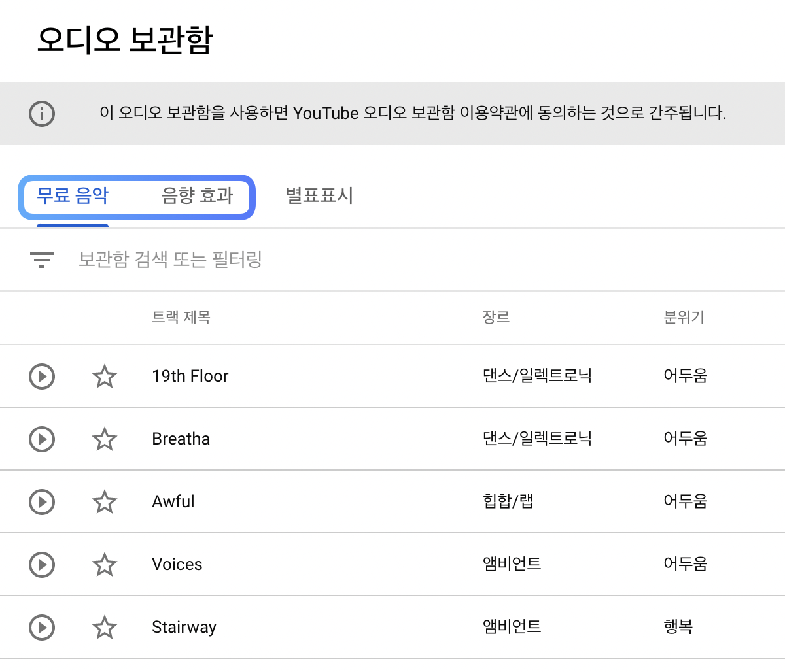The width and height of the screenshot is (785, 672).
Task: Star the 19th Floor track
Action: point(105,377)
